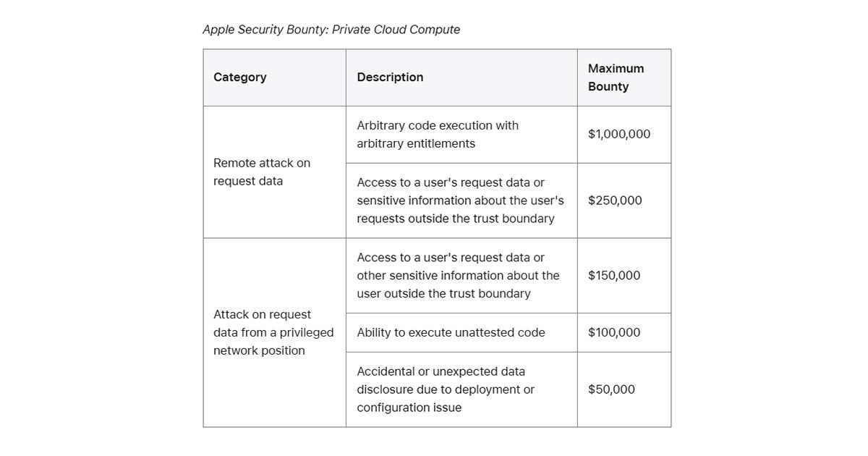Click the word Bounty in the header
The width and height of the screenshot is (868, 456).
pos(608,87)
